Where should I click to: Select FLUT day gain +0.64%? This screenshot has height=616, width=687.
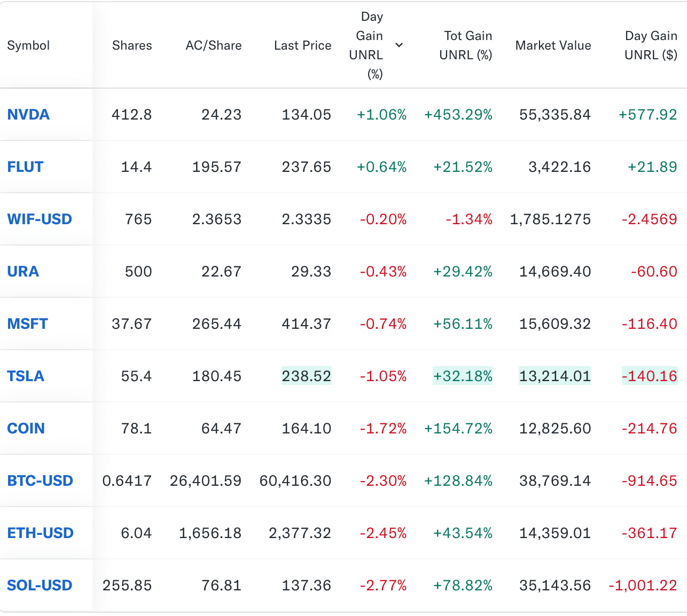[382, 167]
